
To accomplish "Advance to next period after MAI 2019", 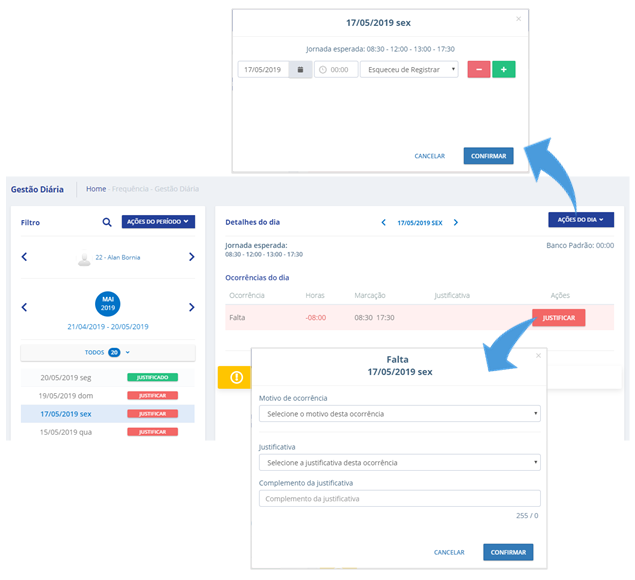I will tap(191, 306).
